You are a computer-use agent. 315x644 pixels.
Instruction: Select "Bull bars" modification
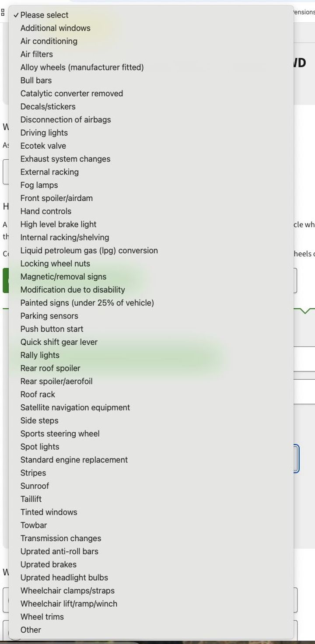tap(36, 80)
